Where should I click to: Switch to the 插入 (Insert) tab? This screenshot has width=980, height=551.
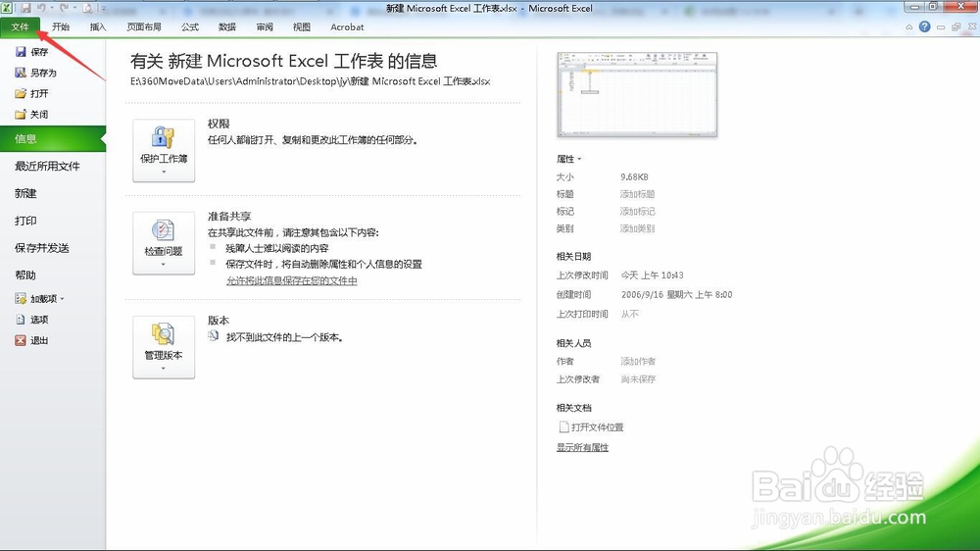(x=98, y=26)
